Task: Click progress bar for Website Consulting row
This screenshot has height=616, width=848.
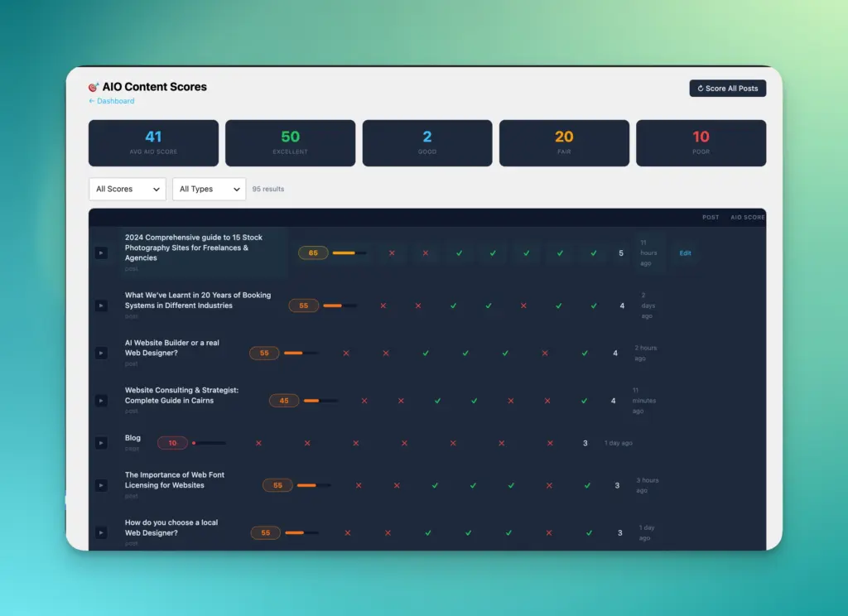Action: point(320,401)
